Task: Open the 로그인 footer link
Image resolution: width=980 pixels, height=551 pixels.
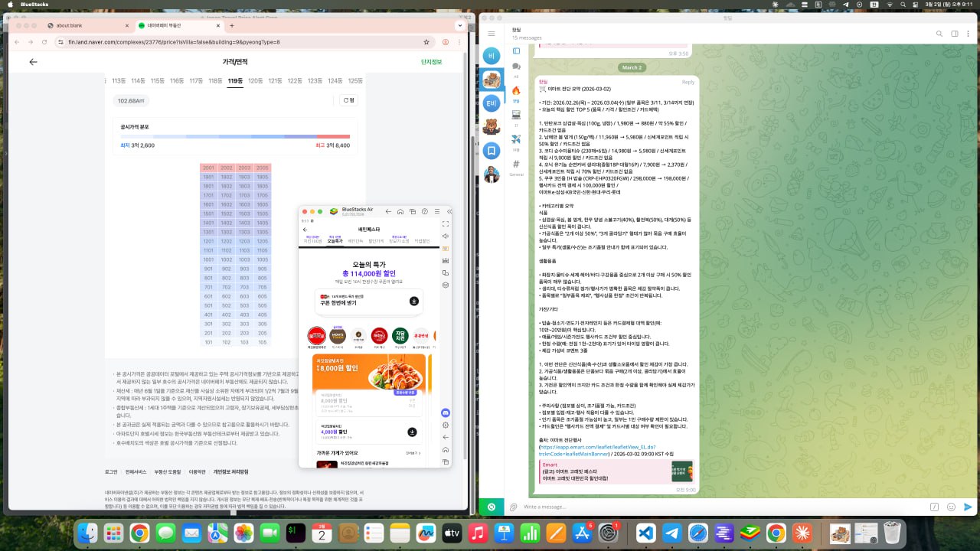Action: tap(111, 471)
